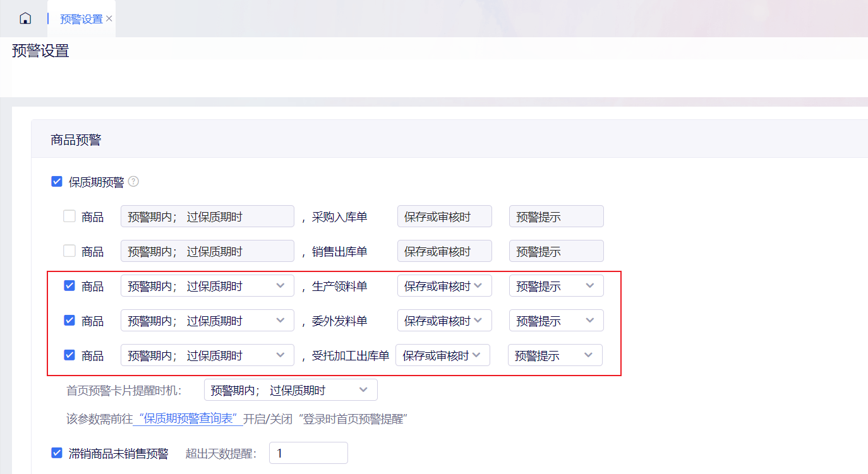Open 生产领料单 warning period dropdown

[207, 286]
